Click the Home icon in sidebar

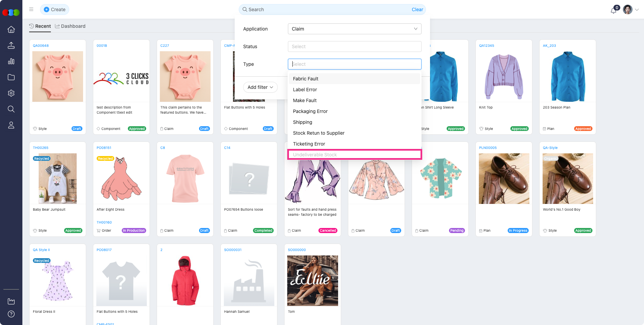[11, 30]
